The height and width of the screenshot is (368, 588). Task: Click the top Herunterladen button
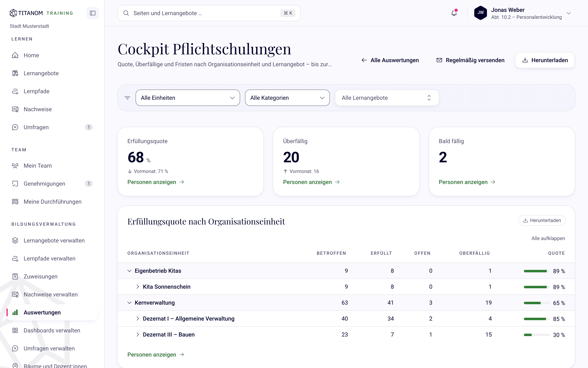pyautogui.click(x=545, y=60)
